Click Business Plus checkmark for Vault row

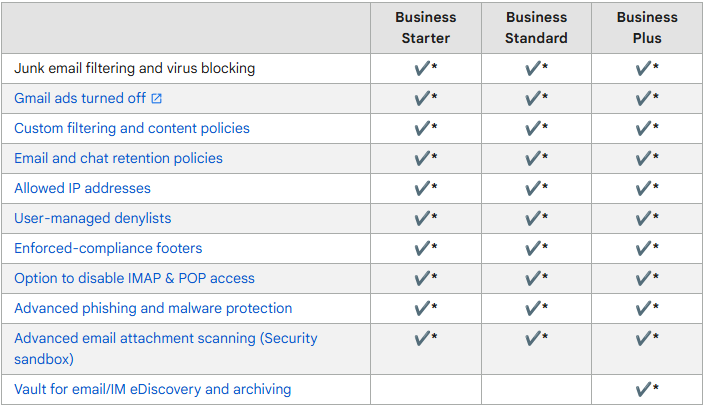[x=647, y=389]
